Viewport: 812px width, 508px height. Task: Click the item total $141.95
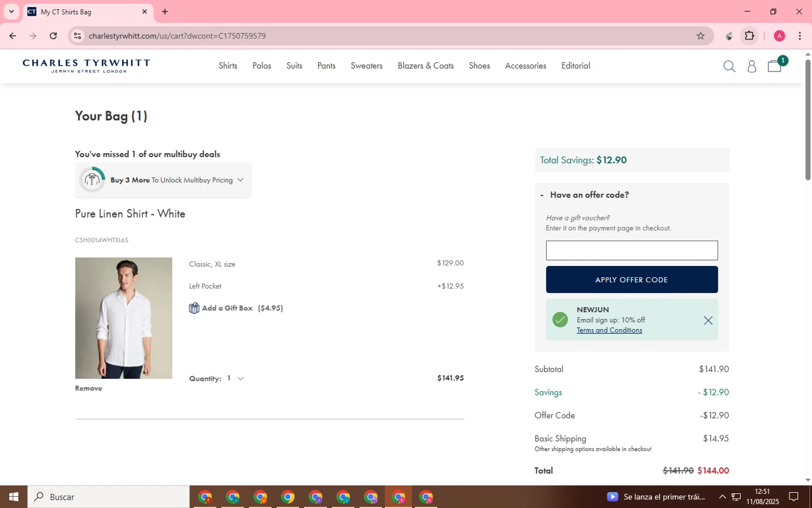(x=450, y=378)
